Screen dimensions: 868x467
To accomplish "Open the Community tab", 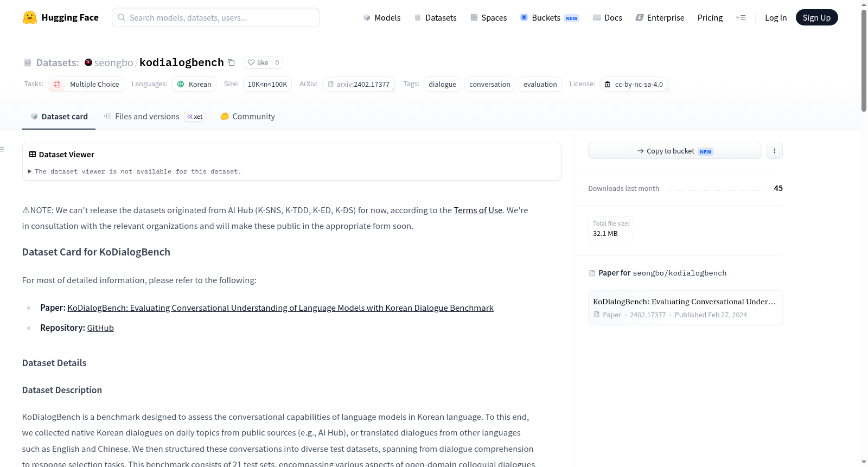I will point(248,117).
